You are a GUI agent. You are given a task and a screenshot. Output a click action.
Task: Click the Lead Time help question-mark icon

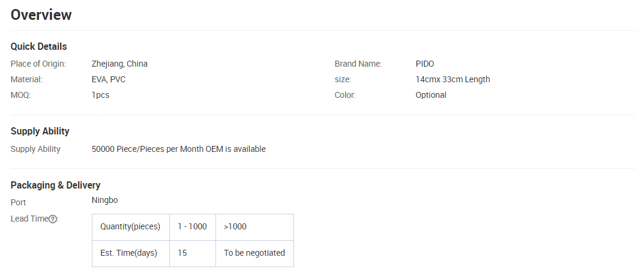click(53, 219)
